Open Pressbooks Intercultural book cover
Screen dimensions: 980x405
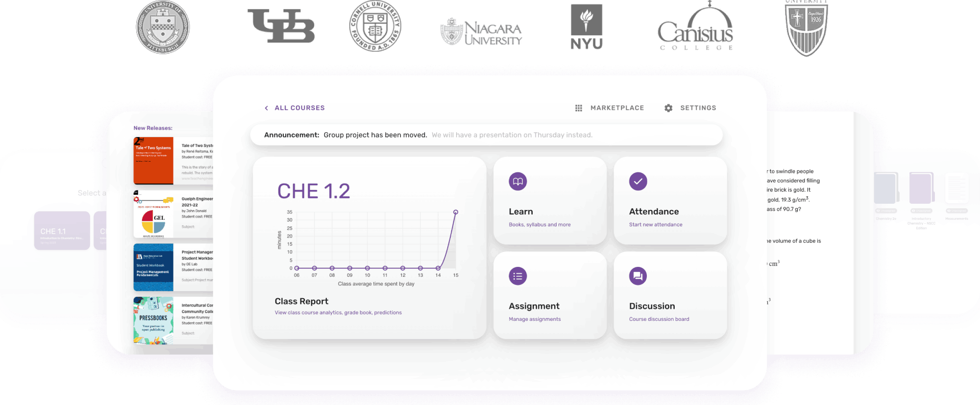[153, 321]
